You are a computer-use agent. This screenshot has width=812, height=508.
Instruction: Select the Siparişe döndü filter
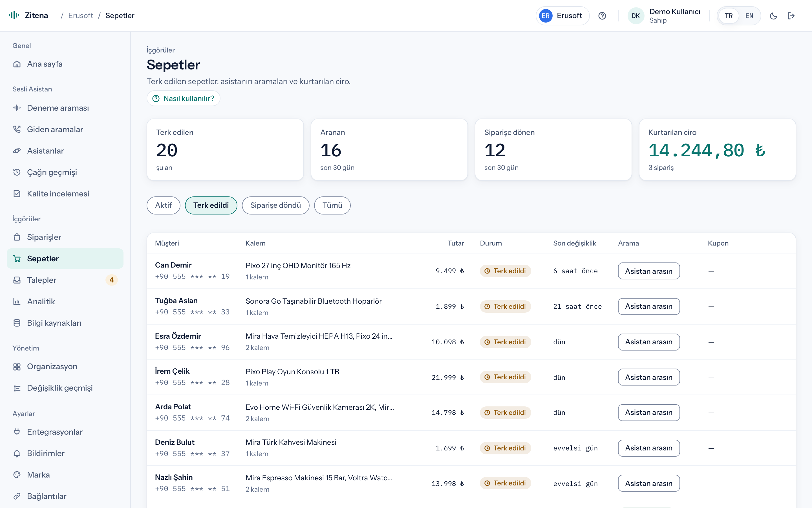coord(275,205)
